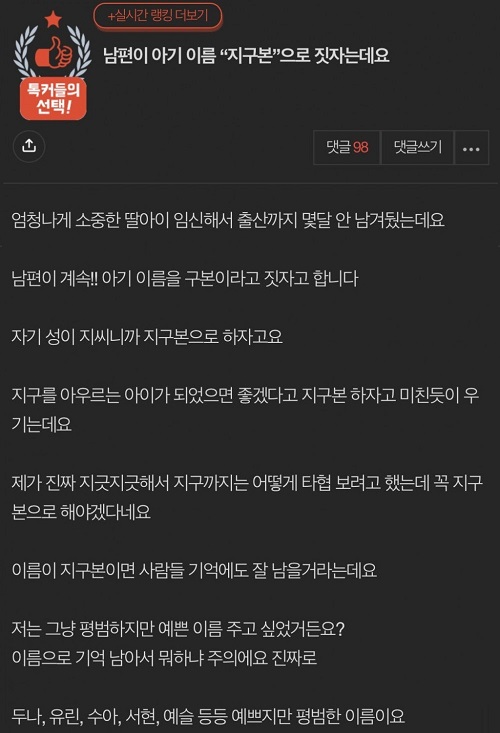Image resolution: width=500 pixels, height=733 pixels.
Task: Click the 톡커들의 선택! red label
Action: (53, 99)
